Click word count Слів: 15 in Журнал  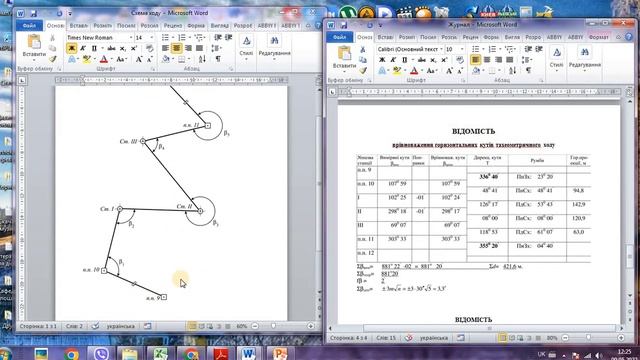[x=386, y=338]
